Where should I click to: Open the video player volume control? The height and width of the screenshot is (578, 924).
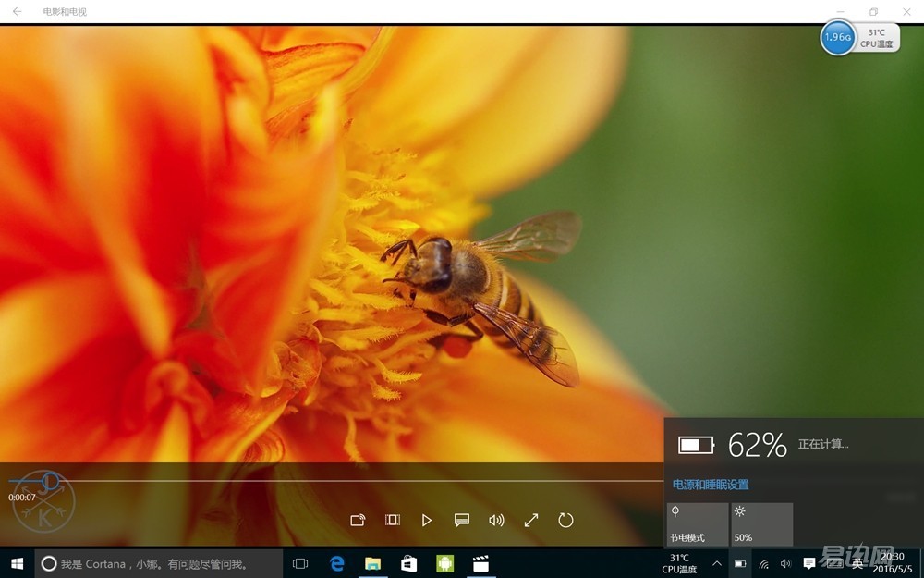point(496,520)
